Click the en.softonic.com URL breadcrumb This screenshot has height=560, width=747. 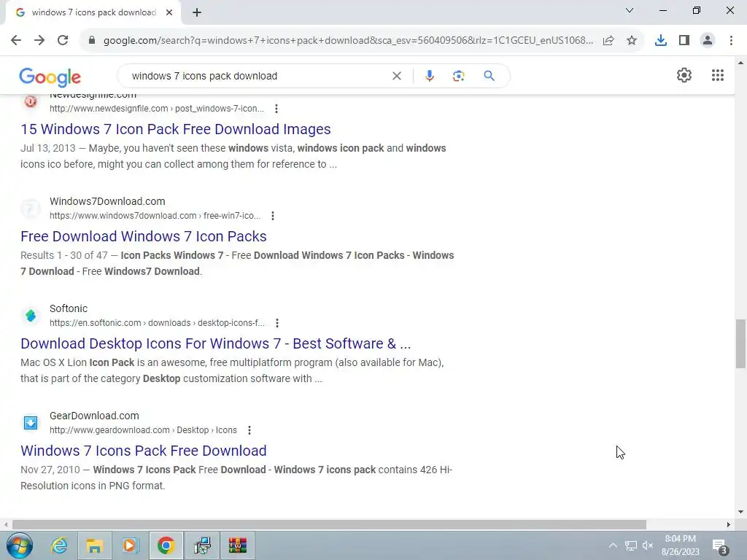coord(158,323)
